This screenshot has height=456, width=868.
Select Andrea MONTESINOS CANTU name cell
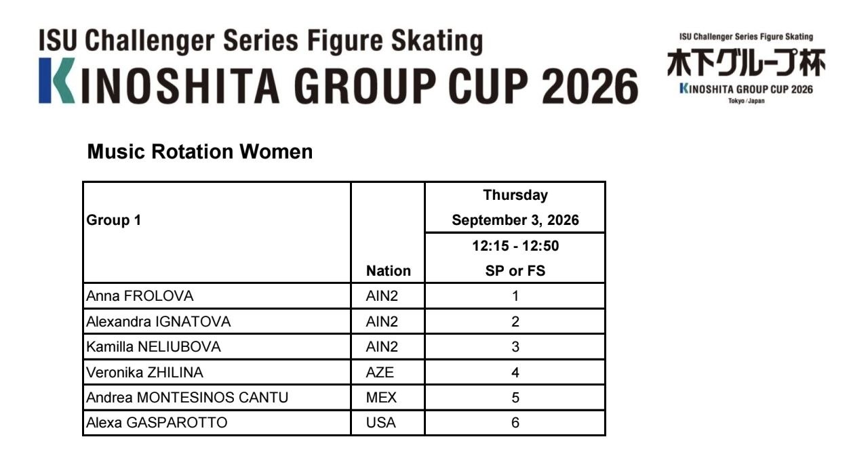[x=217, y=398]
